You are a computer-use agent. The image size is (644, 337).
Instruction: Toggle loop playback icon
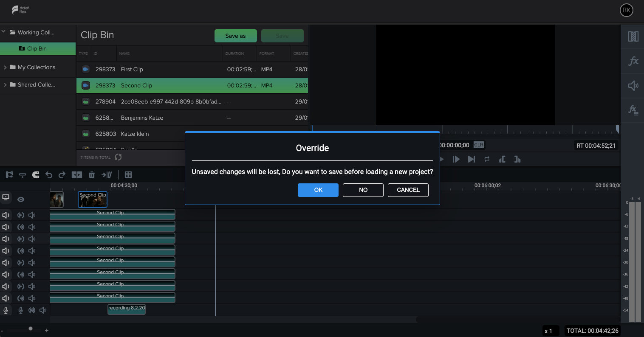487,159
